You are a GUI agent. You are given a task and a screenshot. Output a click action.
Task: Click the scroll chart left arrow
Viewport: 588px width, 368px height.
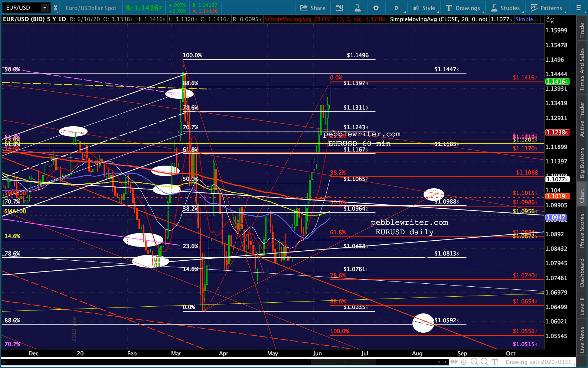click(x=439, y=362)
